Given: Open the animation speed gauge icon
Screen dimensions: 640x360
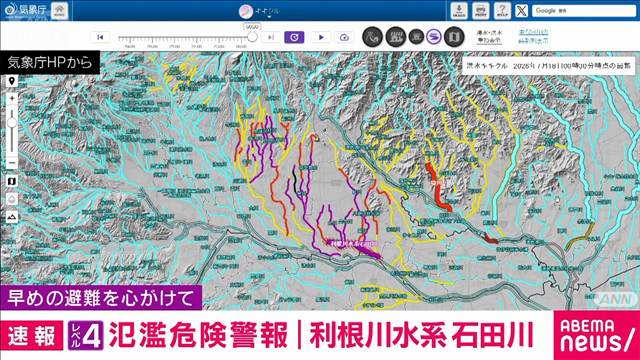Looking at the screenshot, I should click(344, 37).
